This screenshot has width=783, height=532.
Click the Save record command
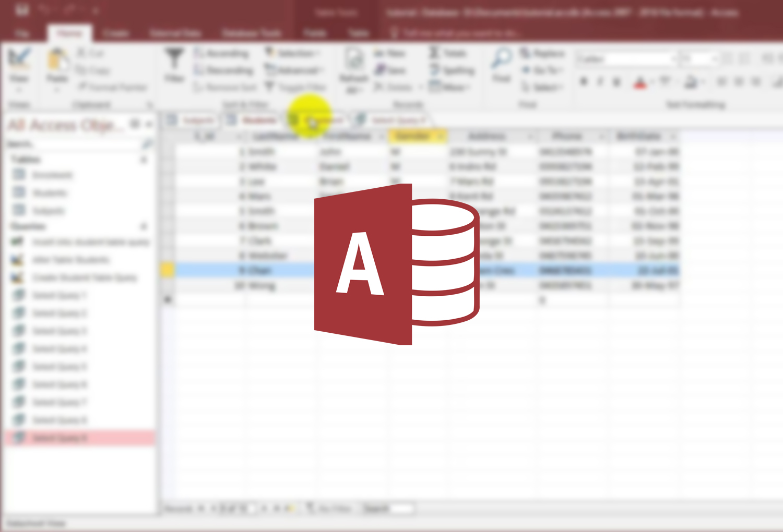(390, 70)
